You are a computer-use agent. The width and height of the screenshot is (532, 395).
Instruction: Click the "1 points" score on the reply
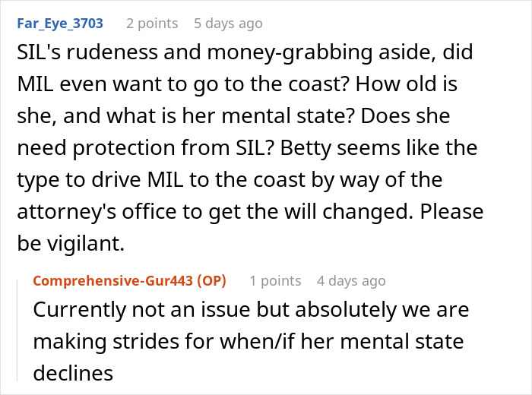275,281
